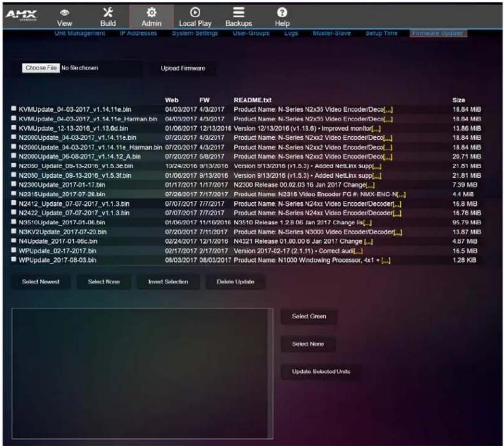Click the README.txt column header

[253, 100]
